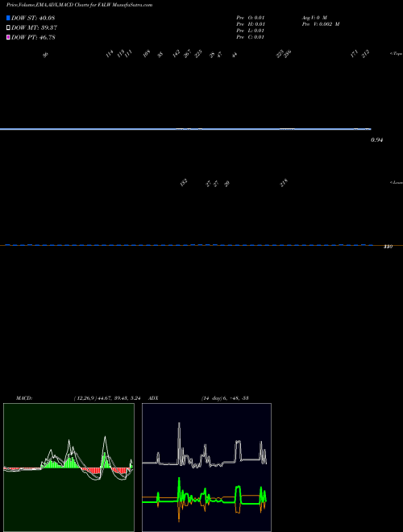Click the 'Pre H: 0.01' high value
403x532 pixels.
pos(251,24)
